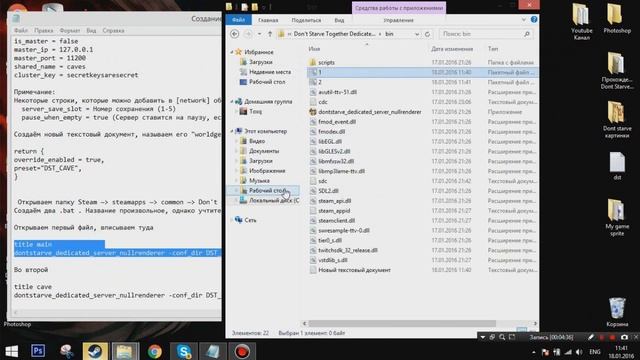
Task: Open address bar path history dropdown
Action: 417,34
